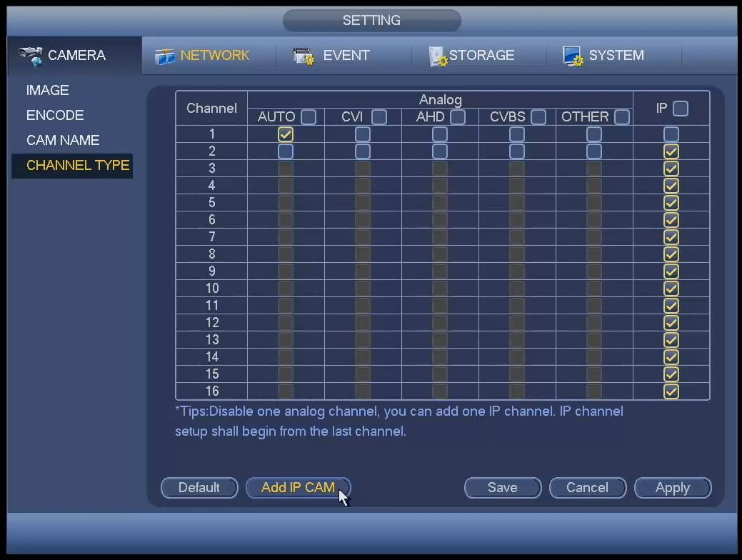Screen dimensions: 742x560
Task: Uncheck IP for channel 5
Action: tap(671, 203)
